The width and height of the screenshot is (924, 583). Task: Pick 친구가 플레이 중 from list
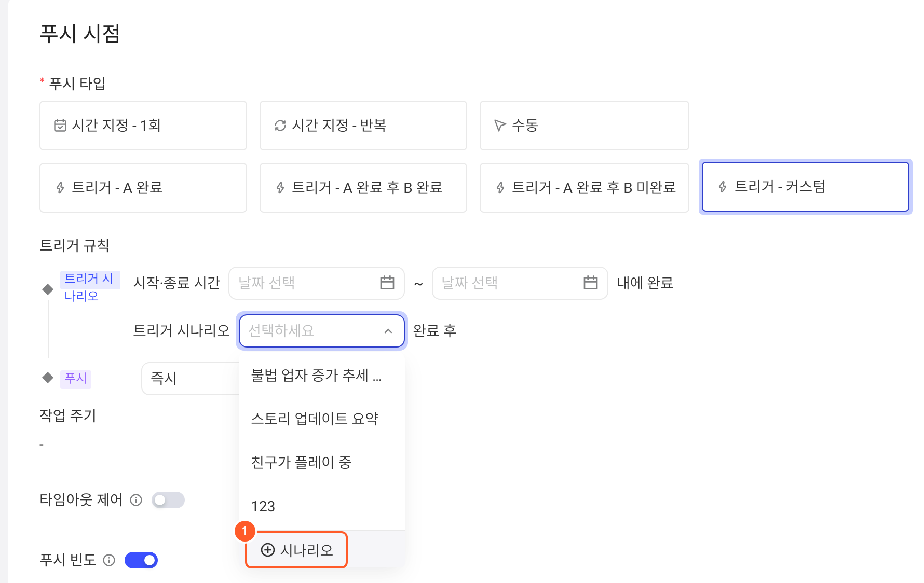click(x=322, y=462)
